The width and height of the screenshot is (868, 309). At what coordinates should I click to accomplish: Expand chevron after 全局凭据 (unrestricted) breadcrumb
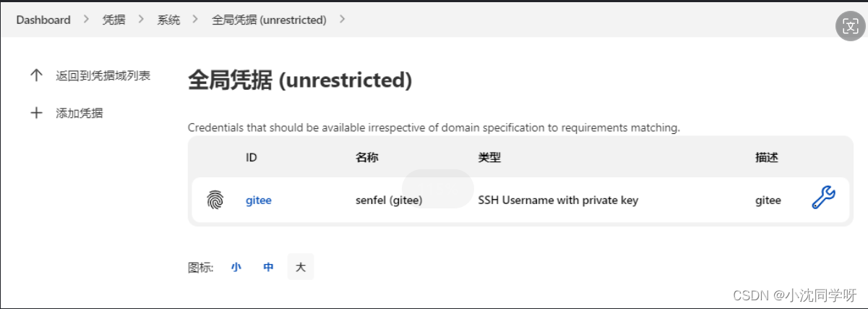coord(343,20)
